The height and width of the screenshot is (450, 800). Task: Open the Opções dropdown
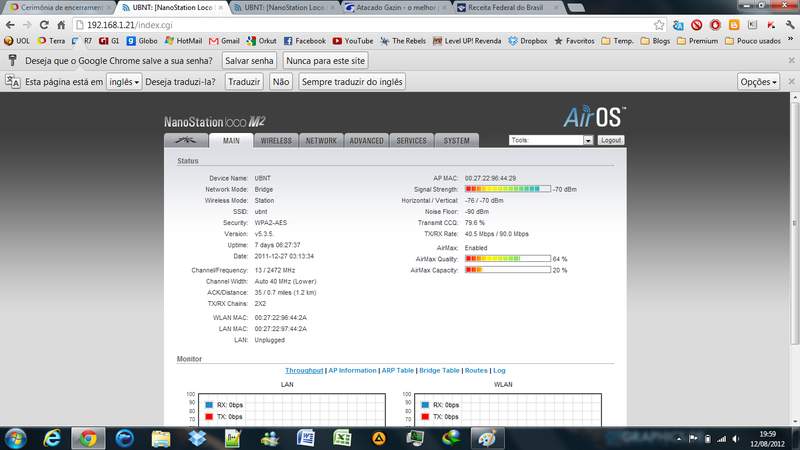(758, 82)
